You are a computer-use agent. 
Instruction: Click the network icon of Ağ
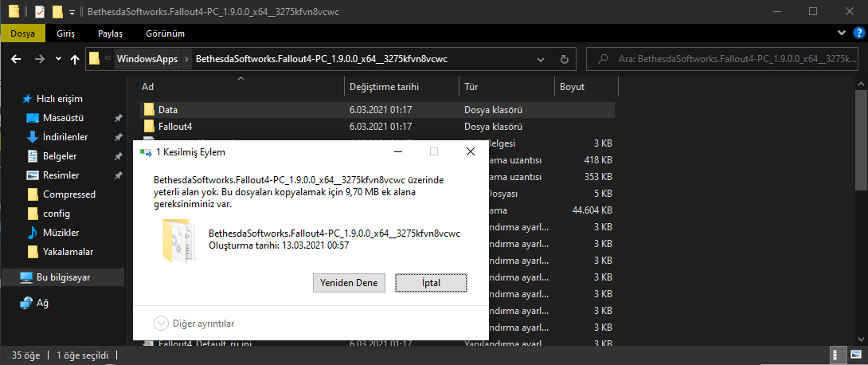(26, 303)
